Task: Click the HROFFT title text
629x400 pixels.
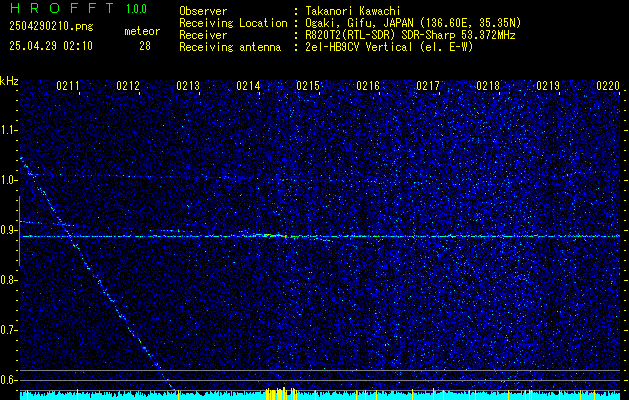Action: pyautogui.click(x=62, y=8)
